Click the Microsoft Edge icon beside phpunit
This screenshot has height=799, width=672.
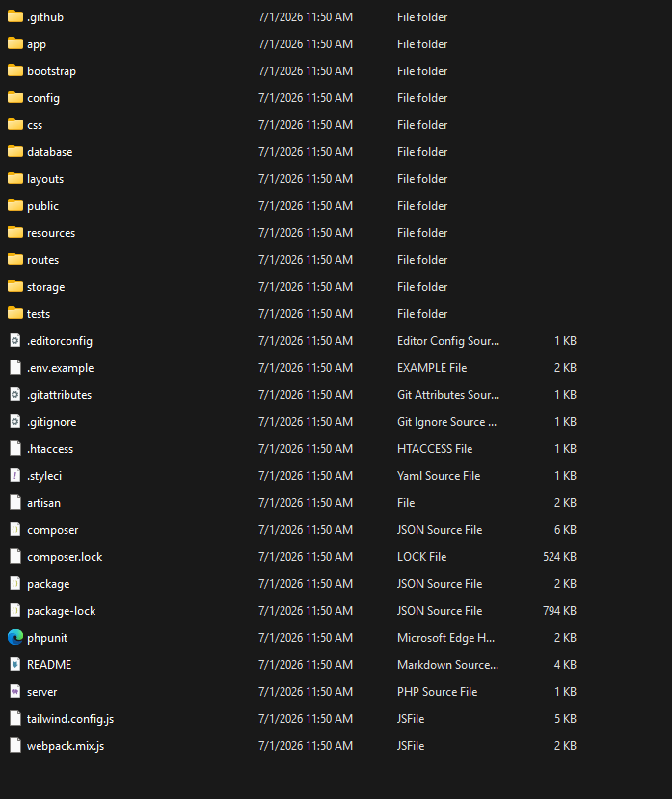tap(15, 637)
